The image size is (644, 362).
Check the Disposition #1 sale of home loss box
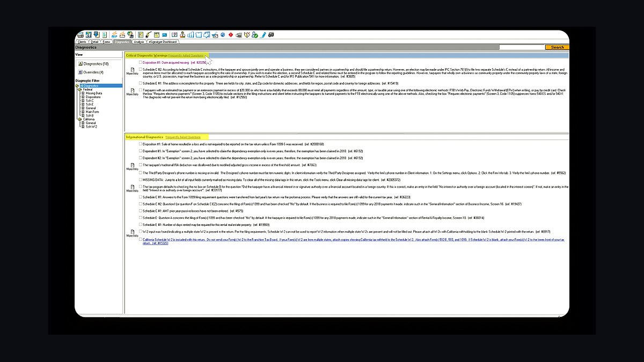pos(141,144)
